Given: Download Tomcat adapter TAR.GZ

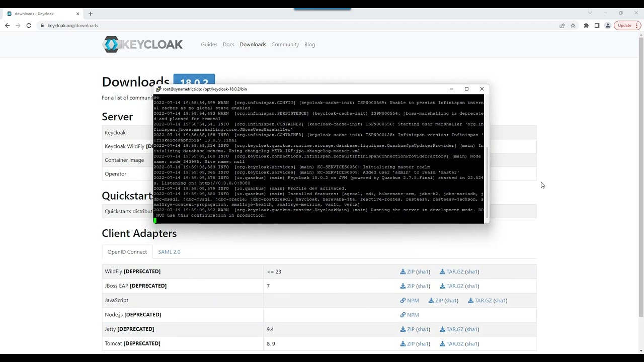Looking at the screenshot, I should [451, 344].
